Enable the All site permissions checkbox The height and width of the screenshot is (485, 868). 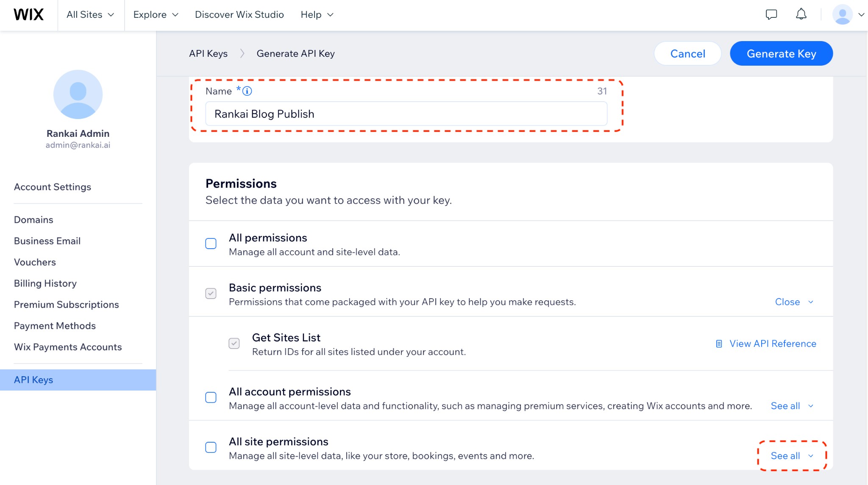tap(211, 447)
